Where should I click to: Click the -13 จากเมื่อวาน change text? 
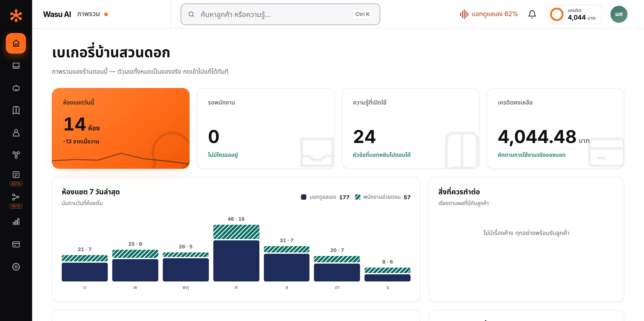pyautogui.click(x=81, y=141)
